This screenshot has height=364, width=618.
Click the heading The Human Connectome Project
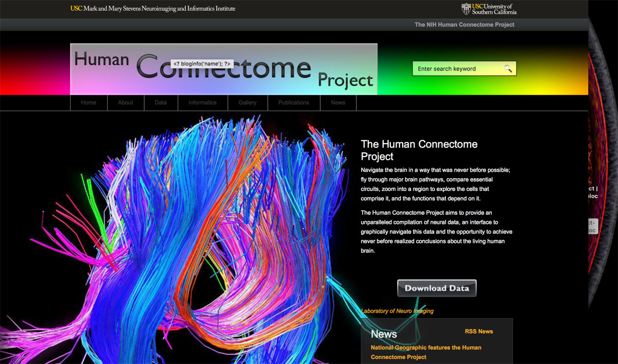click(x=419, y=150)
